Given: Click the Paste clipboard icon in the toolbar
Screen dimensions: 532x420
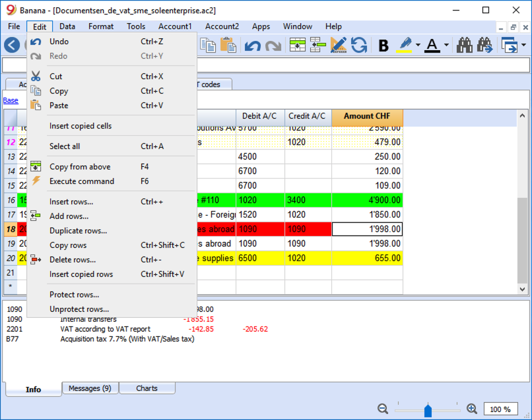Looking at the screenshot, I should 228,45.
